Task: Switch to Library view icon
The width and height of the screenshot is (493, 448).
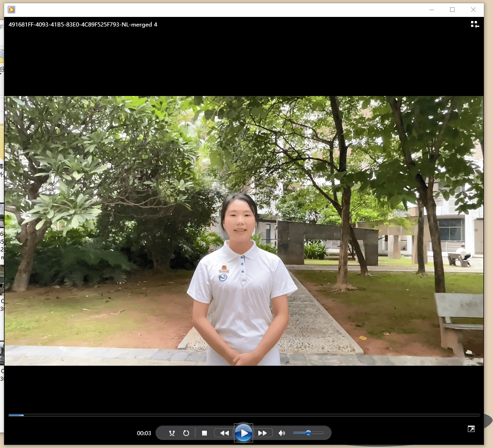Action: click(475, 24)
